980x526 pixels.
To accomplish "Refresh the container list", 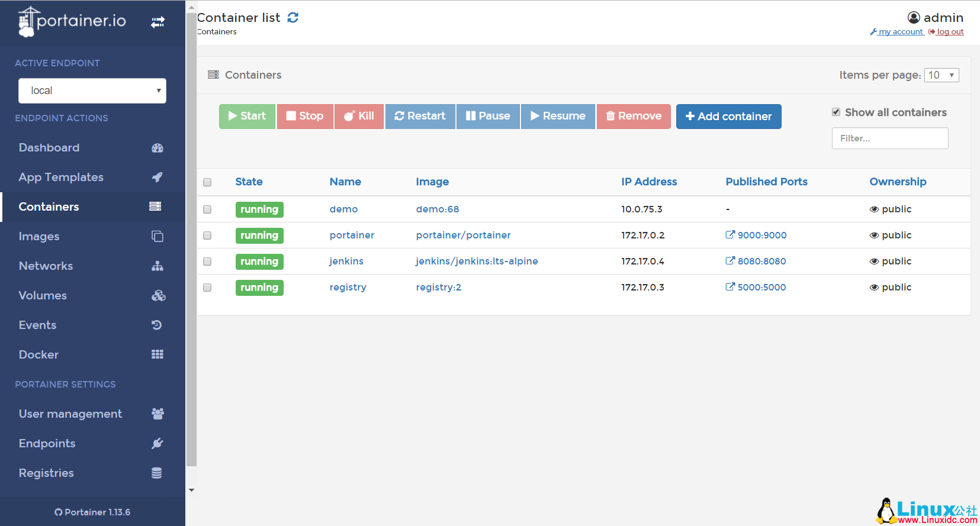I will (x=293, y=18).
